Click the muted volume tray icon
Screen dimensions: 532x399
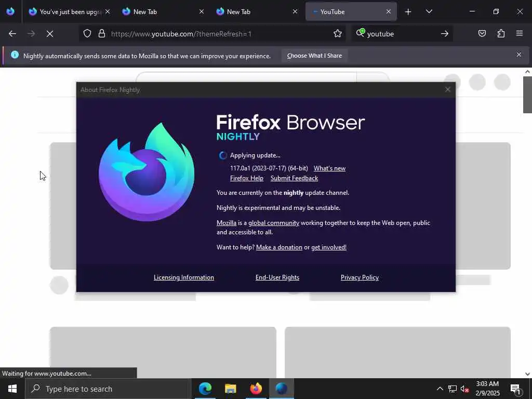tap(464, 389)
